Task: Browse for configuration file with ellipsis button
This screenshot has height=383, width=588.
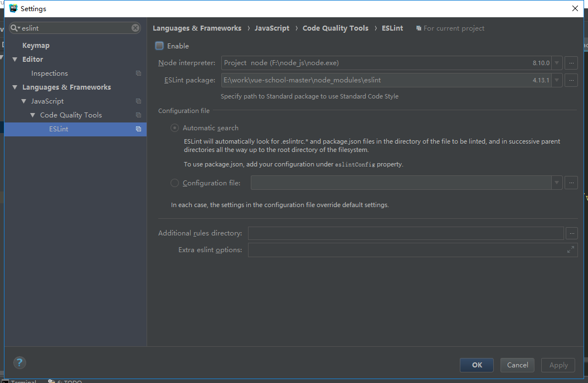Action: pos(571,183)
